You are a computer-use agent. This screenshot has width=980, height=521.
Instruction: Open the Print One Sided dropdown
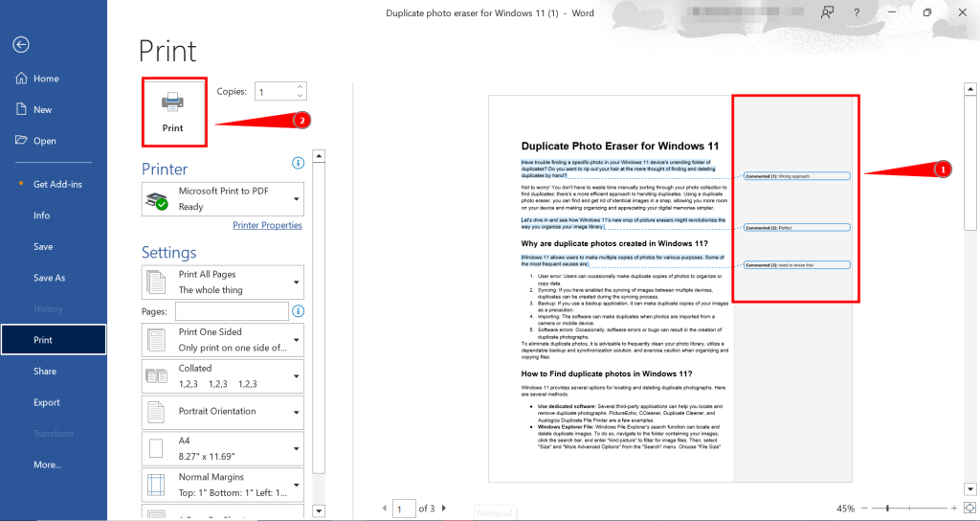[x=223, y=340]
